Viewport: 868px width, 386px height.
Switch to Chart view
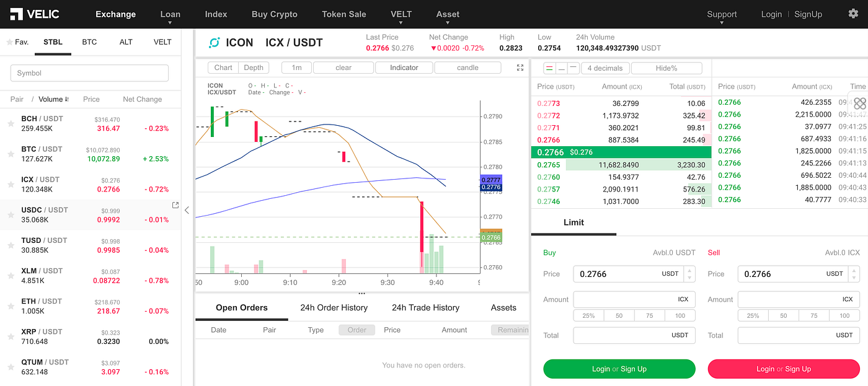coord(223,68)
